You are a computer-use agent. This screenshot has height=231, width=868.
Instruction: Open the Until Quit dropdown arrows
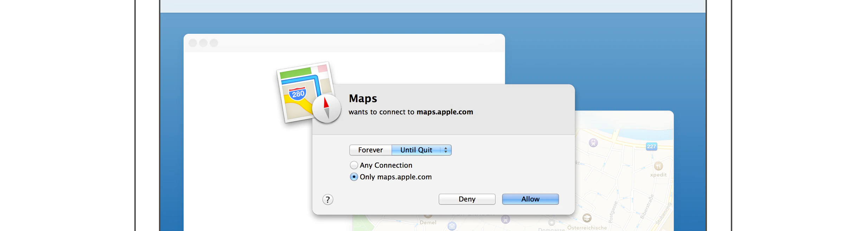click(x=446, y=150)
